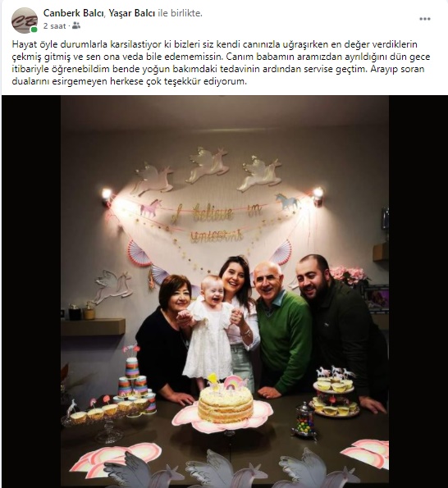Click the CB profile picture avatar
The height and width of the screenshot is (488, 448).
[x=25, y=21]
